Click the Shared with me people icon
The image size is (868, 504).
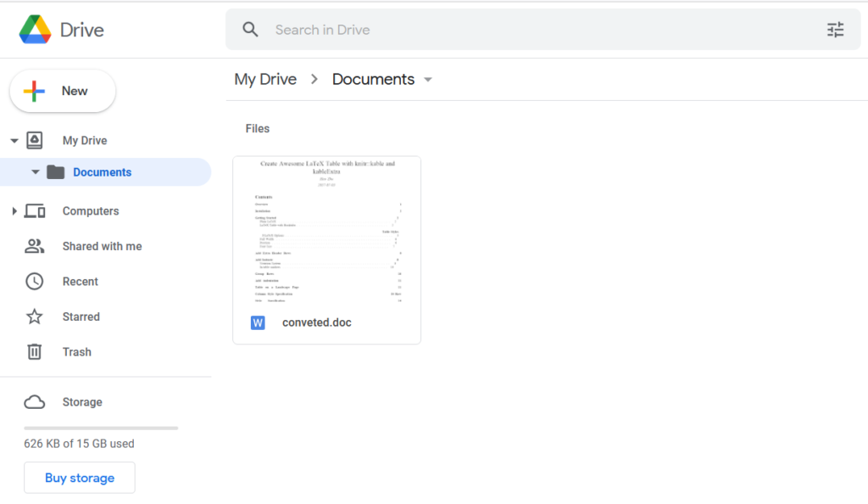pyautogui.click(x=35, y=246)
